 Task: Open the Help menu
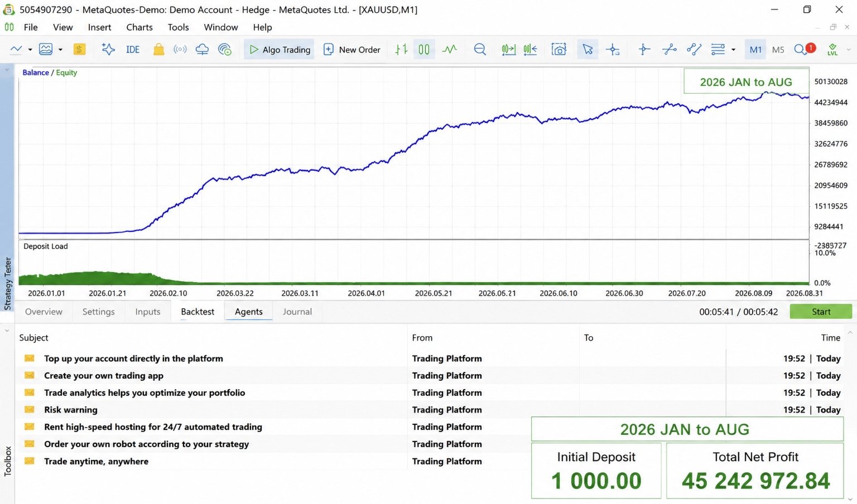pyautogui.click(x=262, y=27)
